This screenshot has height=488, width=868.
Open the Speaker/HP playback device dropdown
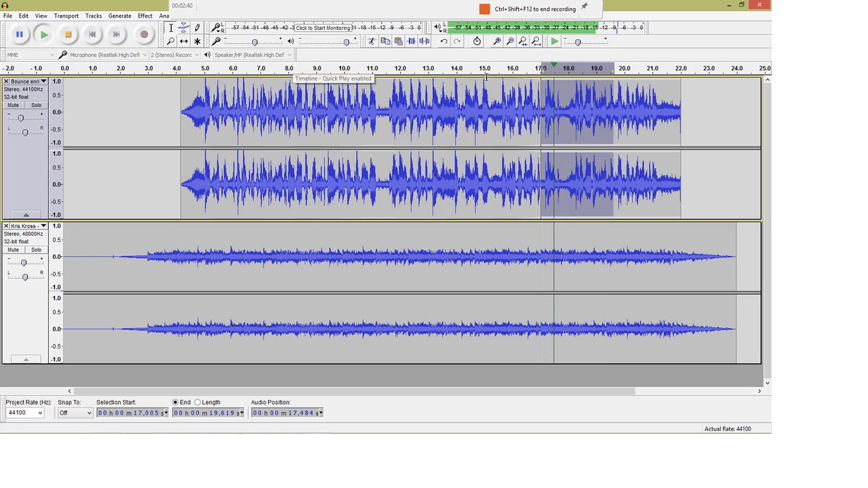coord(252,55)
